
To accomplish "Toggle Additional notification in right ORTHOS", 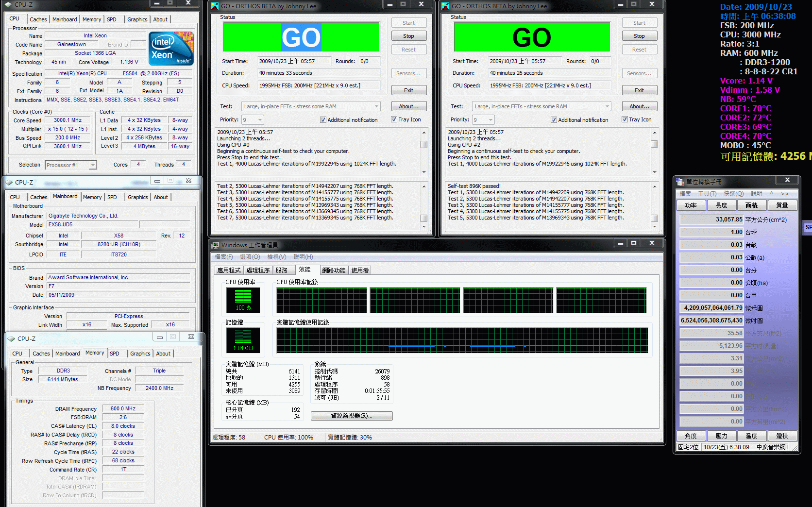I will 554,120.
